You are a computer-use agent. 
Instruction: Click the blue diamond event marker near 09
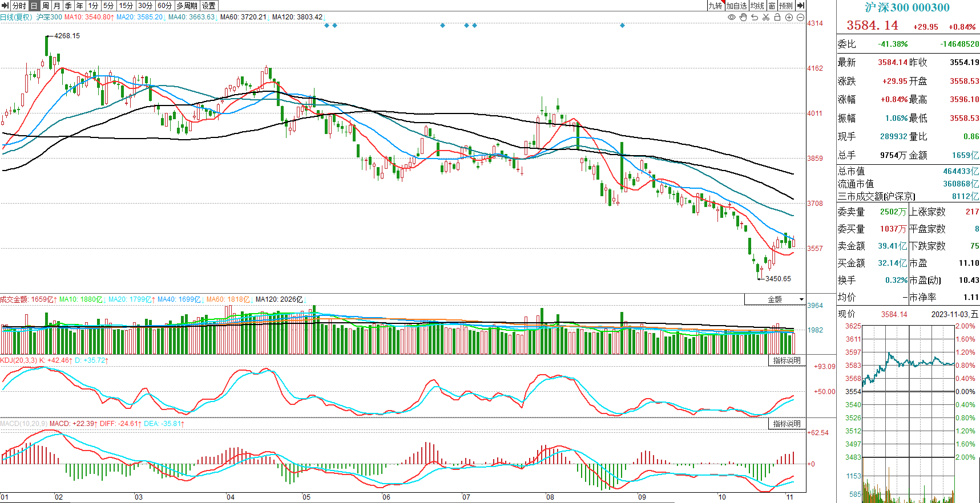point(622,26)
